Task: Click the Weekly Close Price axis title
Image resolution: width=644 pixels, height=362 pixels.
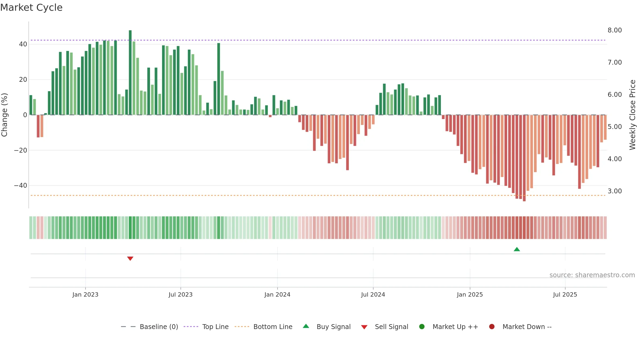Action: click(632, 115)
